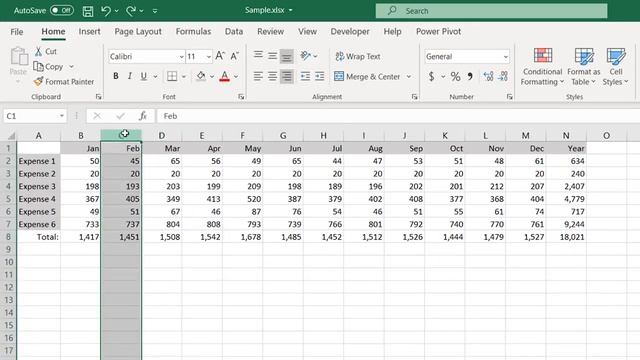Click Top Align icon

point(258,56)
